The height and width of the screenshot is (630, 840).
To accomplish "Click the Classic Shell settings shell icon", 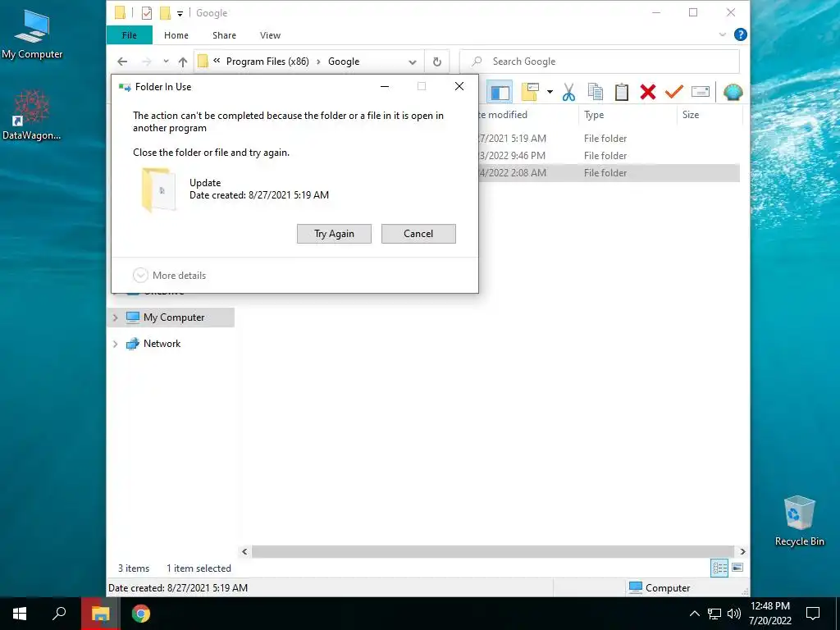I will coord(733,92).
